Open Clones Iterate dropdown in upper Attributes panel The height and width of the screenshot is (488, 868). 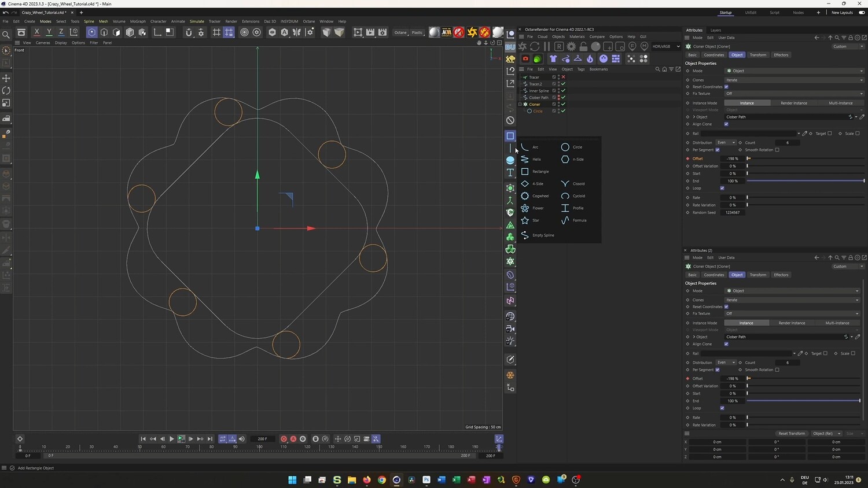click(x=795, y=80)
